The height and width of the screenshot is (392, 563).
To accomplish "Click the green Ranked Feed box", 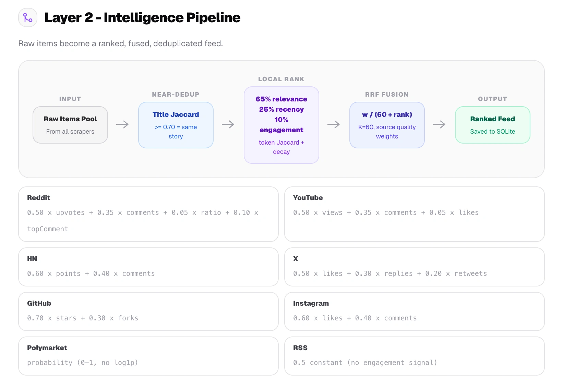I will point(493,125).
